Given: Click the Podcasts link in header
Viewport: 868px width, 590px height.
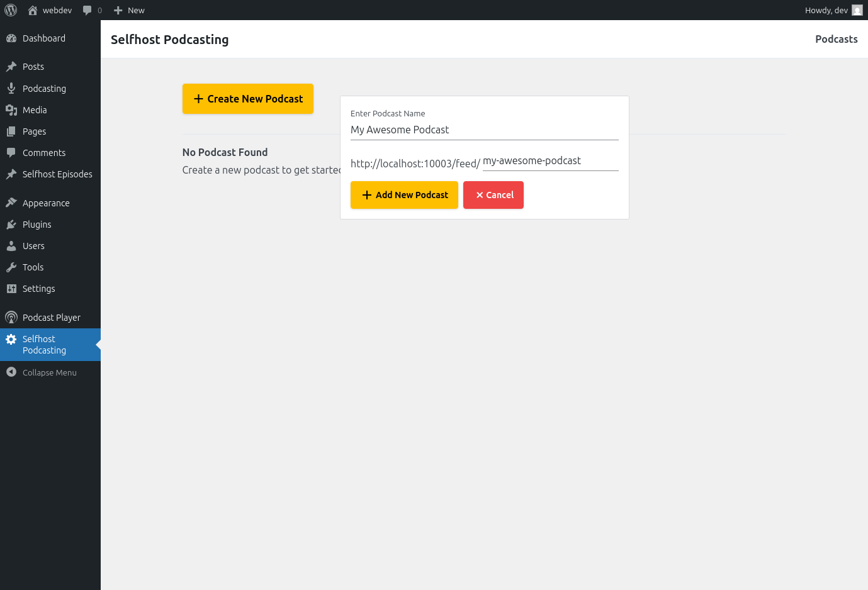Looking at the screenshot, I should click(837, 39).
